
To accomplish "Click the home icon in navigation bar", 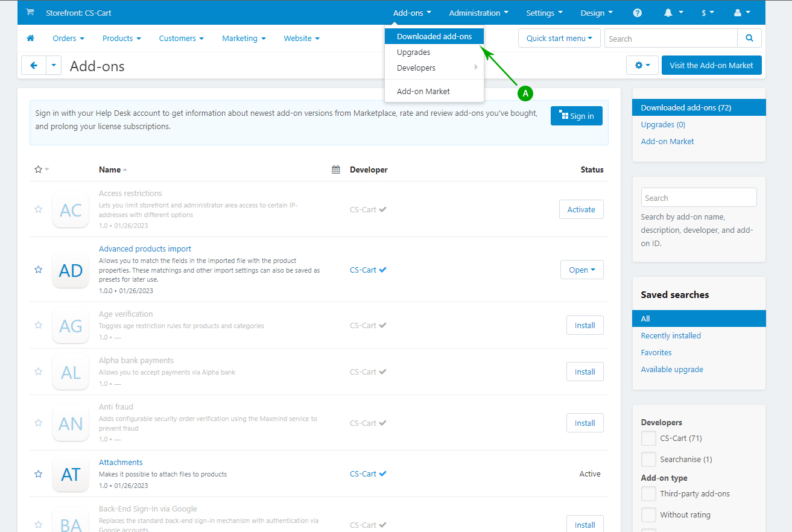I will 31,38.
